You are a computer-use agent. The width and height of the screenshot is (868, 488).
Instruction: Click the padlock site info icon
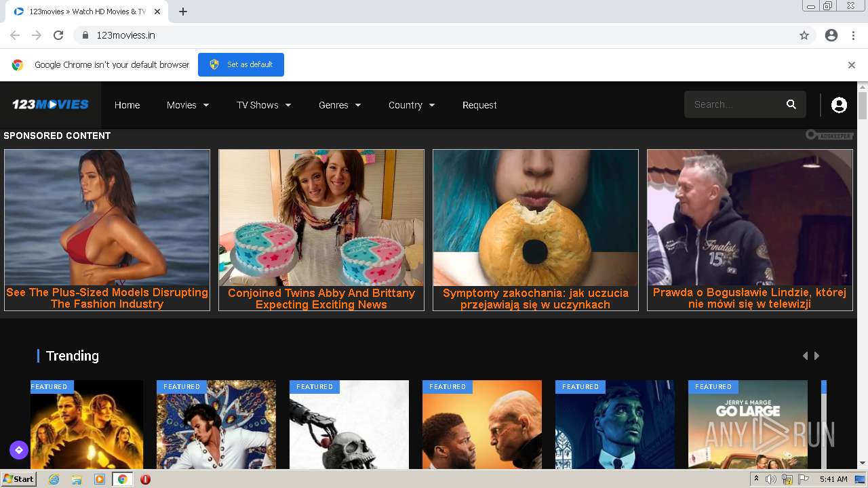pos(85,35)
